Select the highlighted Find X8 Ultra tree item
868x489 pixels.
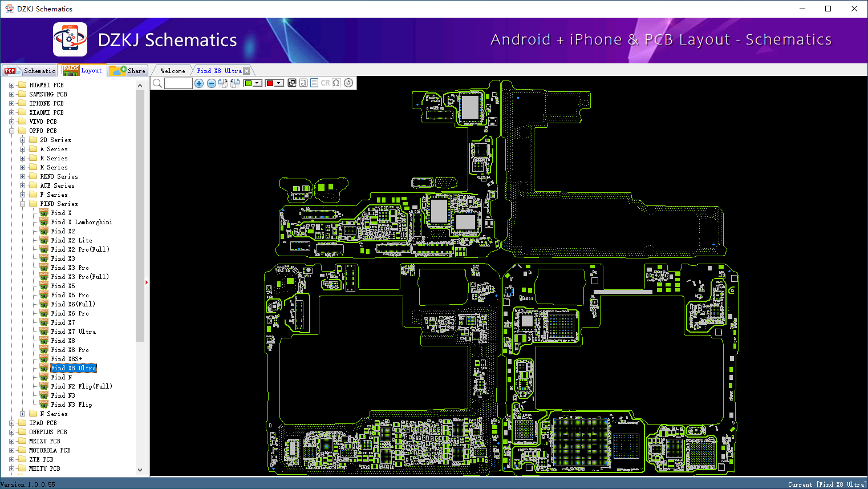point(74,368)
